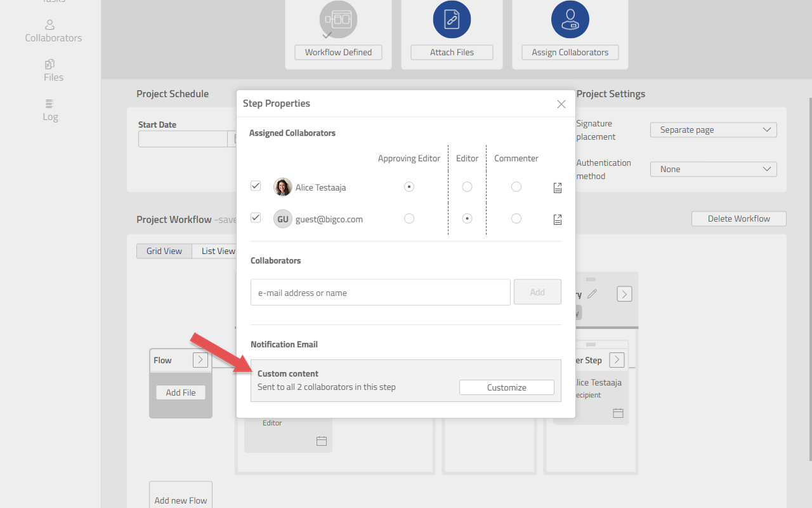Viewport: 812px width, 508px height.
Task: Click the Add collaborator button
Action: click(x=537, y=292)
